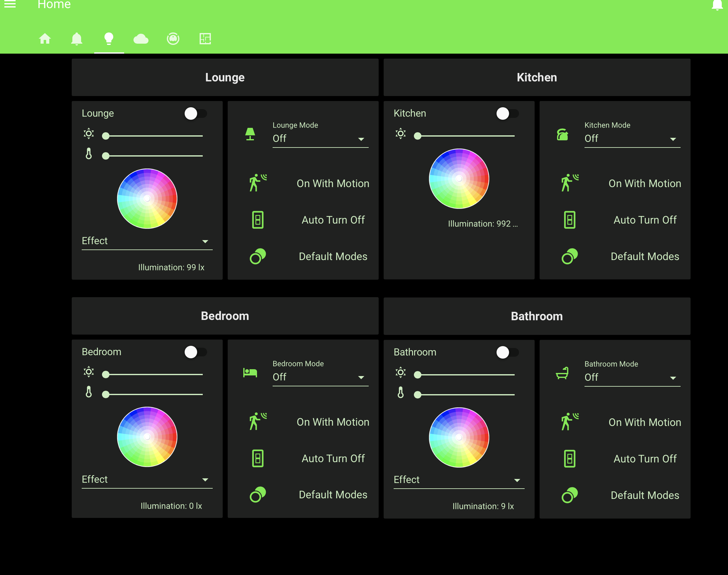Open the Bedroom Effect dropdown
The height and width of the screenshot is (575, 728).
point(147,479)
